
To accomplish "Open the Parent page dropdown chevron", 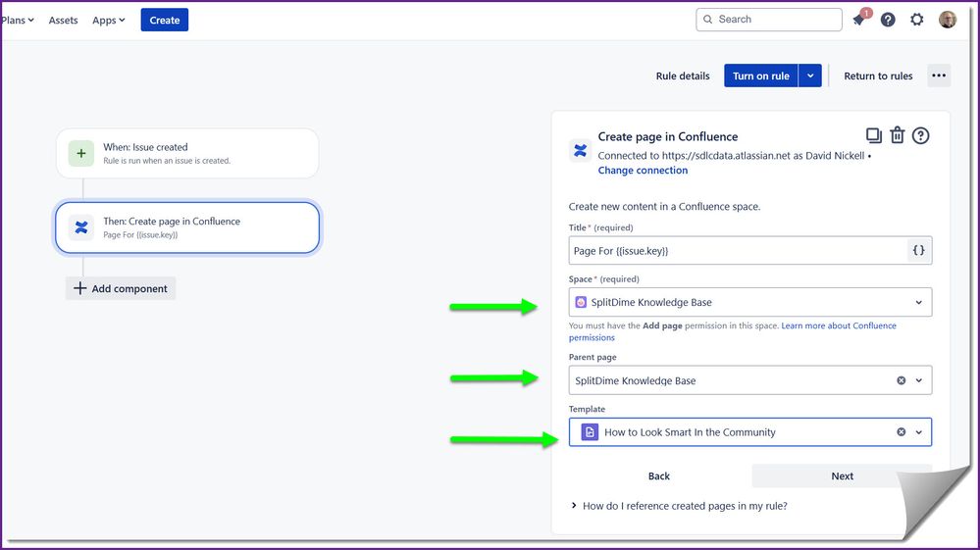I will (919, 380).
